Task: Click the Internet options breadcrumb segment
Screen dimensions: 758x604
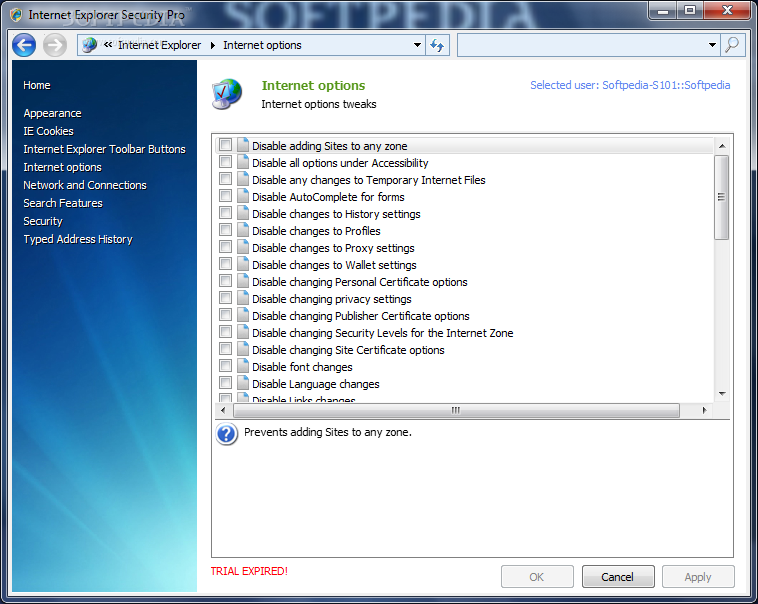Action: pyautogui.click(x=262, y=45)
